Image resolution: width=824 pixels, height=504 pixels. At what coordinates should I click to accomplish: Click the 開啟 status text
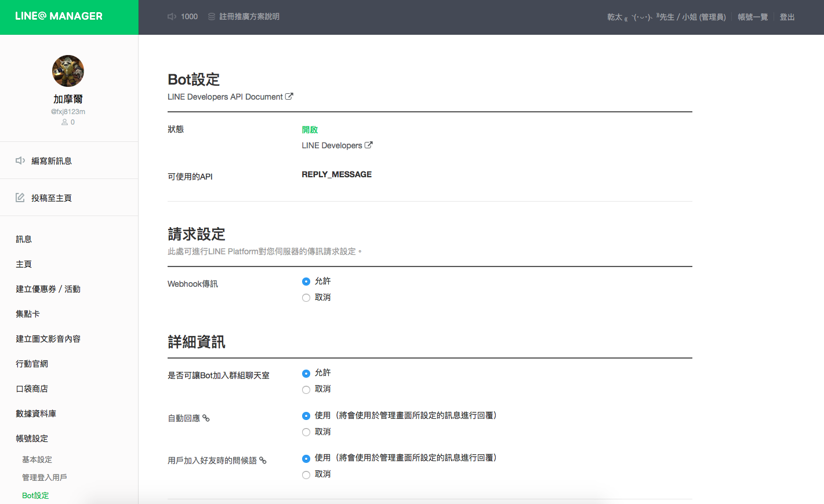pos(310,130)
